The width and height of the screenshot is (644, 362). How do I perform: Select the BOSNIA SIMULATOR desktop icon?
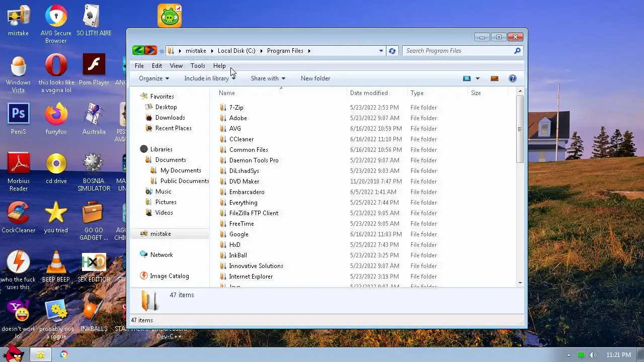point(94,172)
